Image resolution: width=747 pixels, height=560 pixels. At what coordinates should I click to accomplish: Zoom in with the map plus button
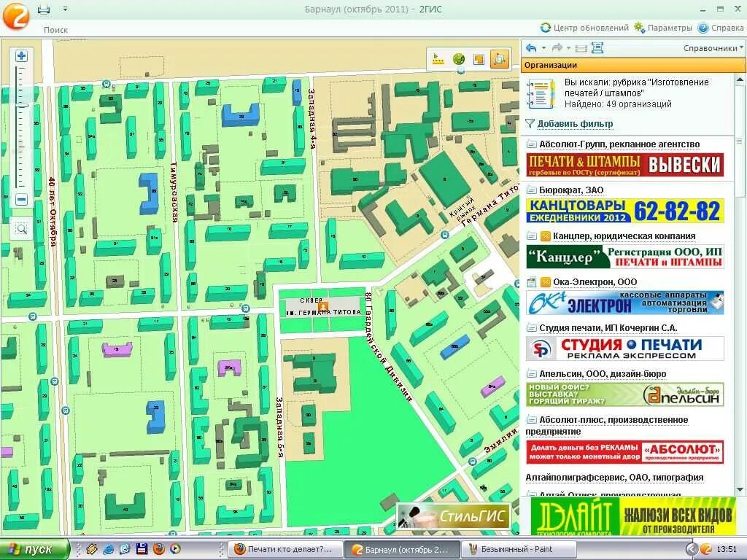(x=21, y=55)
